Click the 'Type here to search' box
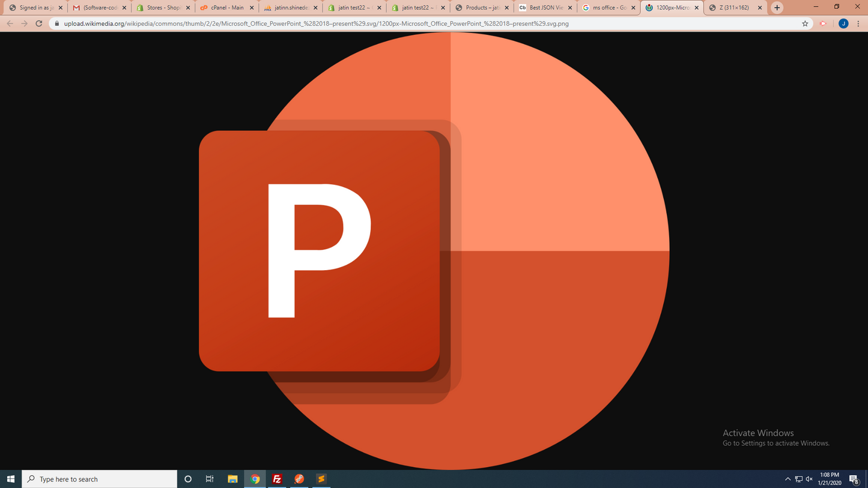Viewport: 868px width, 488px height. click(100, 479)
